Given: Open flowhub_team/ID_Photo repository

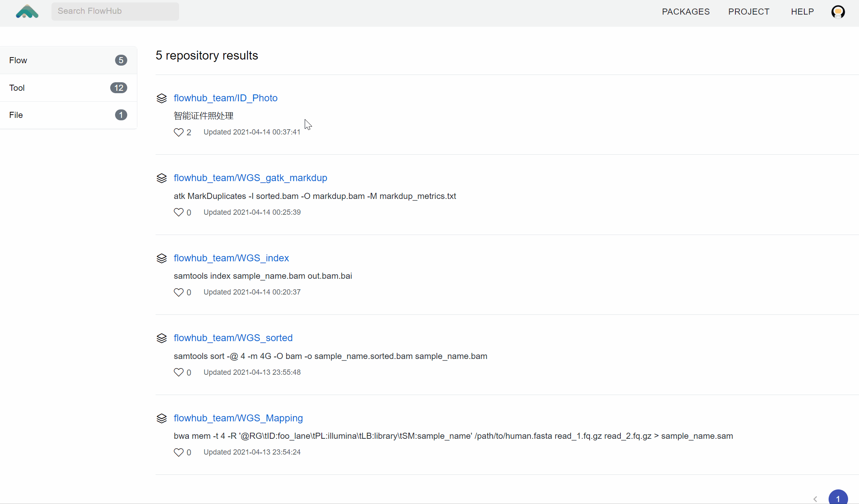Looking at the screenshot, I should coord(225,98).
